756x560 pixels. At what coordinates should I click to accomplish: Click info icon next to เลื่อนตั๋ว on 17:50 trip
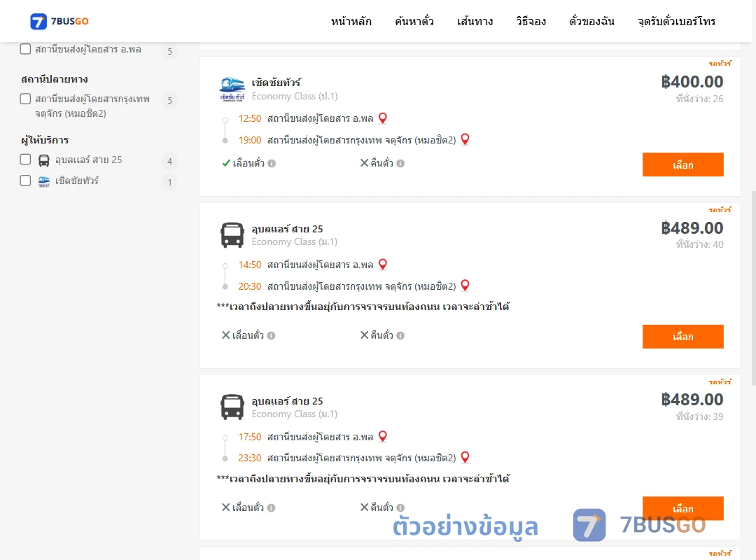point(272,508)
